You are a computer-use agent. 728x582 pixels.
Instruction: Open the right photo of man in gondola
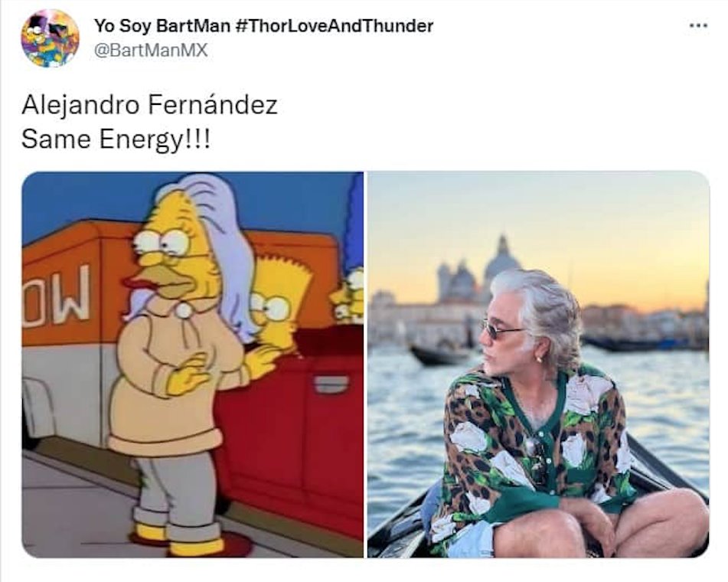538,365
